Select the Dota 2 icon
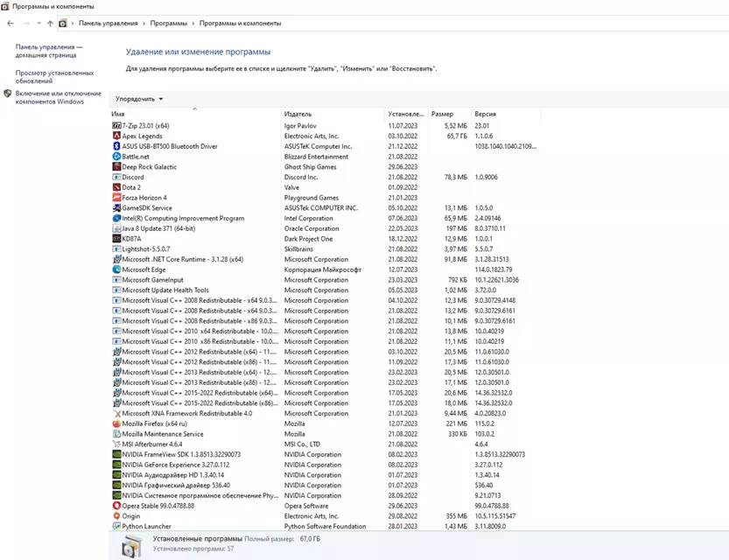 [116, 187]
